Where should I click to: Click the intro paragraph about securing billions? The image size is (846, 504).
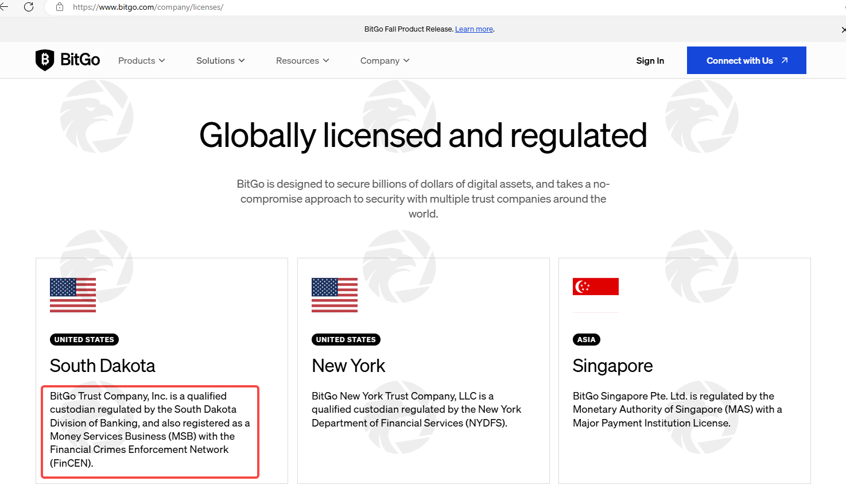(x=423, y=199)
